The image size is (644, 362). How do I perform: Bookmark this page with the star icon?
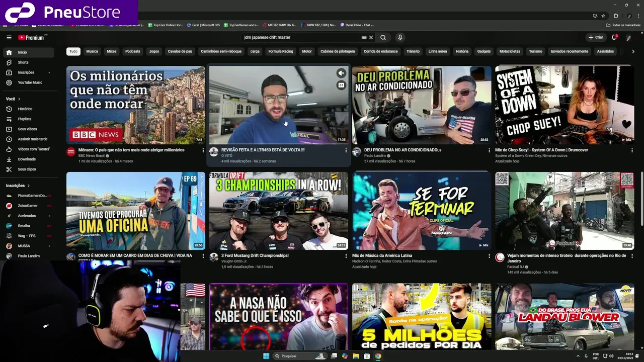click(603, 16)
